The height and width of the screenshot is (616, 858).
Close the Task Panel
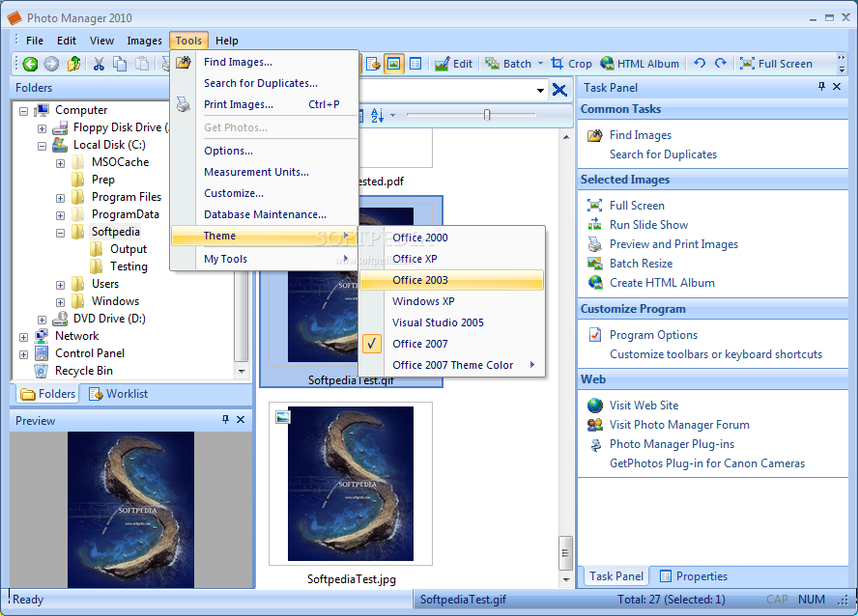[x=837, y=86]
